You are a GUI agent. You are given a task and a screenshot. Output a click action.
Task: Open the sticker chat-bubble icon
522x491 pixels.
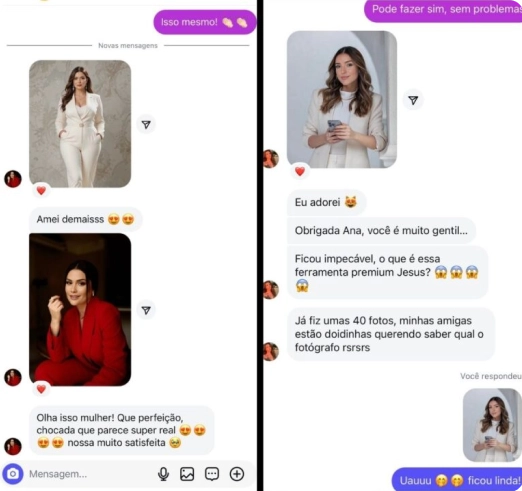[212, 474]
